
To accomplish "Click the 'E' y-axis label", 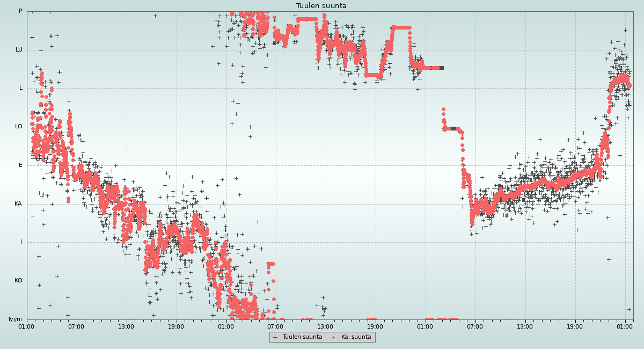I will [21, 165].
